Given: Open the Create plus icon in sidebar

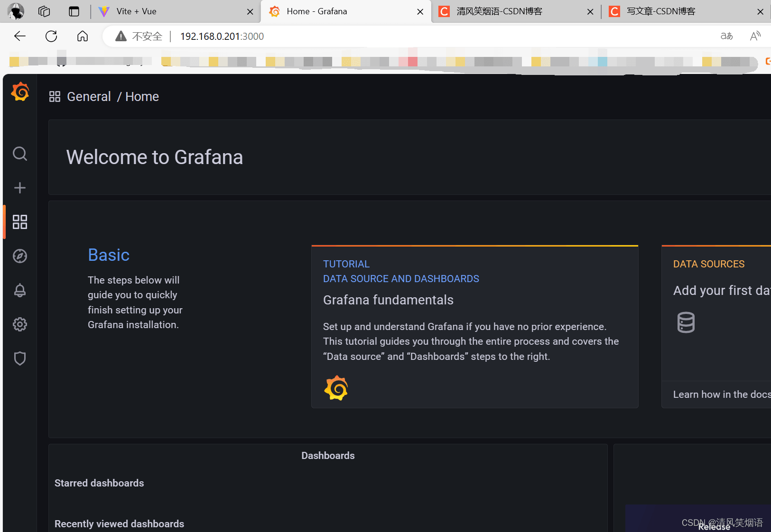Looking at the screenshot, I should (20, 188).
